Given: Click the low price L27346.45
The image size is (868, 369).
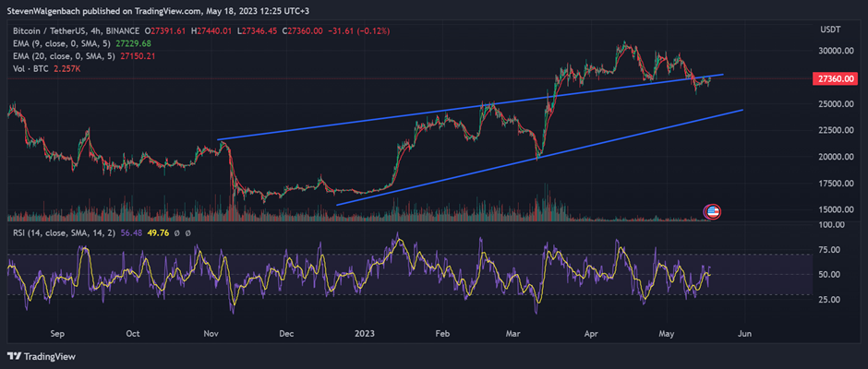Looking at the screenshot, I should pyautogui.click(x=258, y=31).
